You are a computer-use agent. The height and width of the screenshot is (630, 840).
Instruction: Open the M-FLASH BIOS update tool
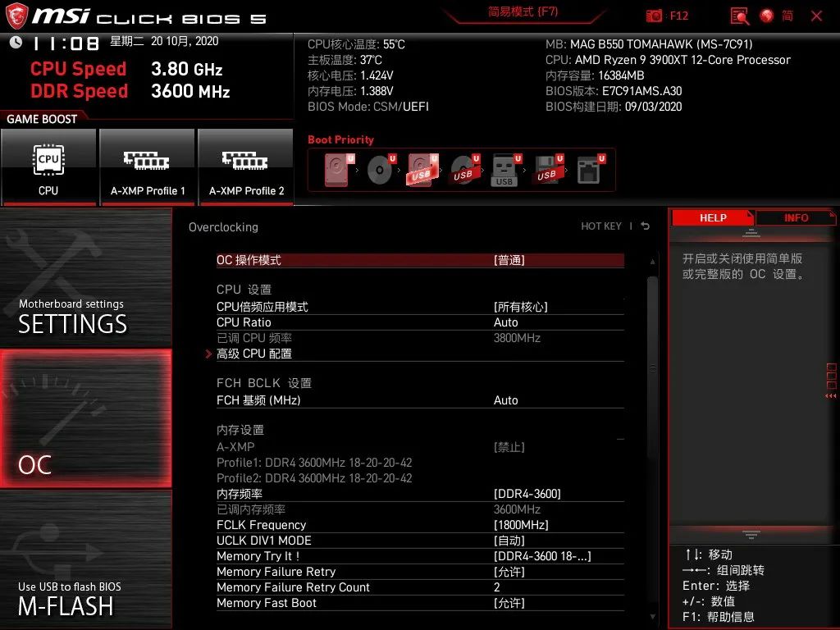pyautogui.click(x=85, y=574)
